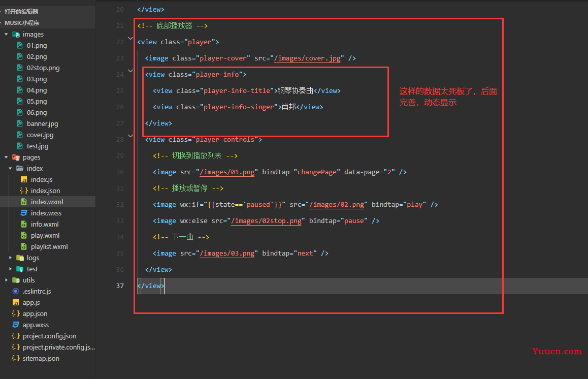
Task: Expand the test folder tree arrow
Action: point(10,269)
